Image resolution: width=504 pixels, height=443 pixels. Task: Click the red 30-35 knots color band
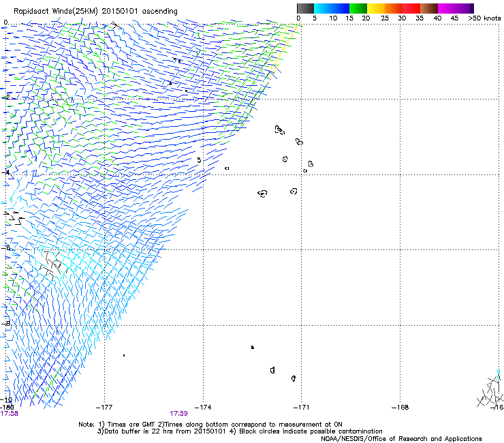pos(411,8)
